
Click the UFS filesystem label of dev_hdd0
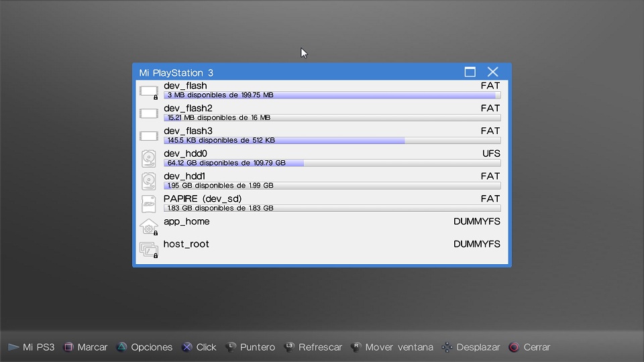[x=491, y=154]
